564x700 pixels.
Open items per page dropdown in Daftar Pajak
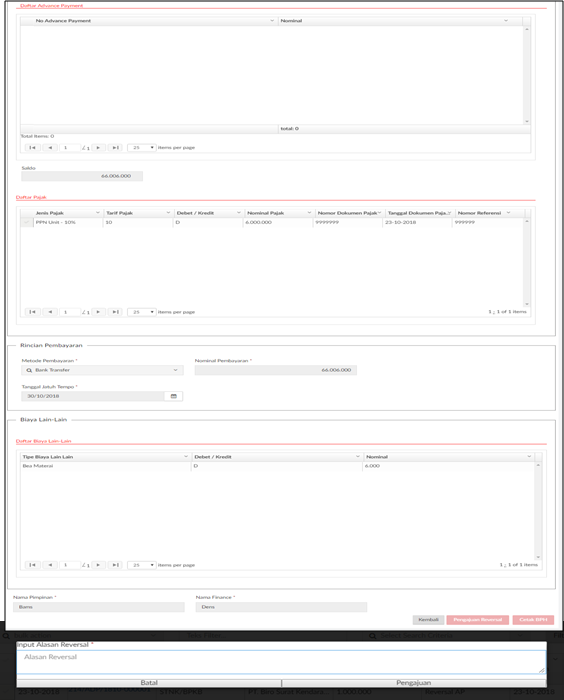(x=142, y=312)
